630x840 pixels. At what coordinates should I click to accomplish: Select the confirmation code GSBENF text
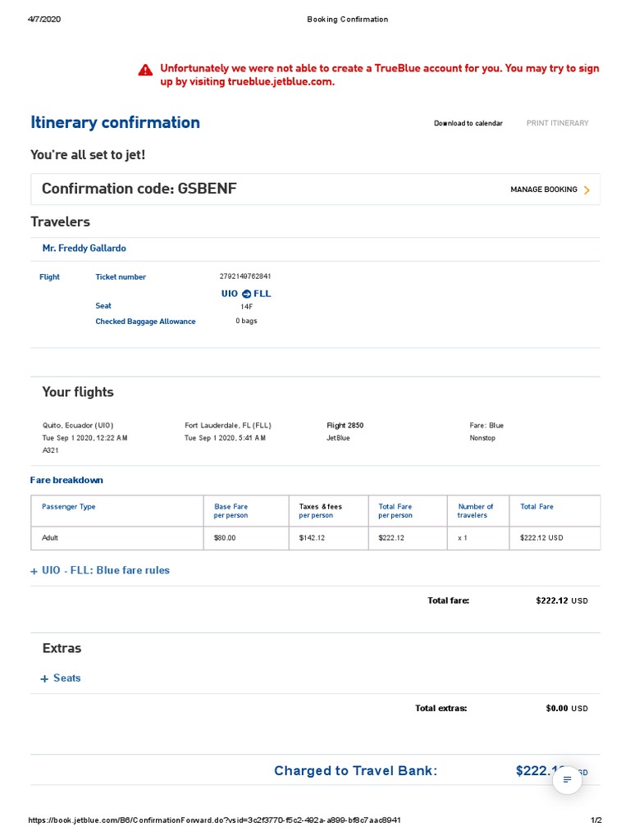tap(207, 189)
